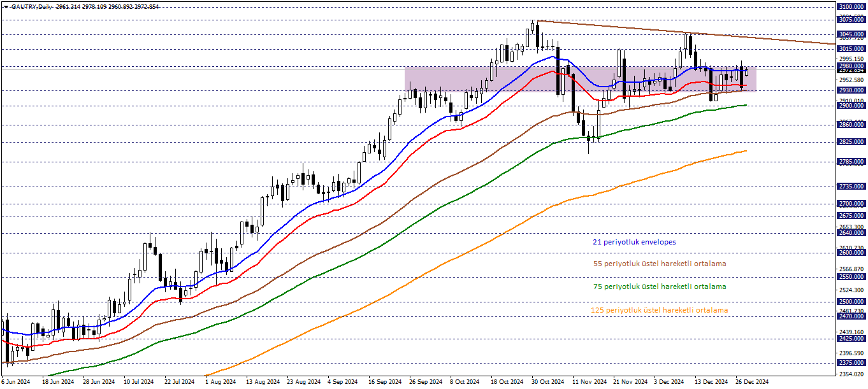Click the 2952.580 price scale value
Viewport: 868px width, 389px height.
pyautogui.click(x=852, y=80)
